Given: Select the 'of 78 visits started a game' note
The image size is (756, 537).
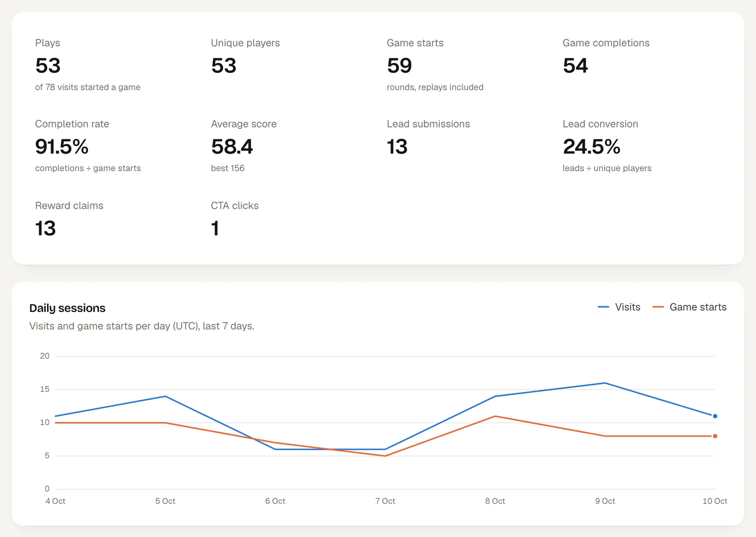Looking at the screenshot, I should 88,87.
